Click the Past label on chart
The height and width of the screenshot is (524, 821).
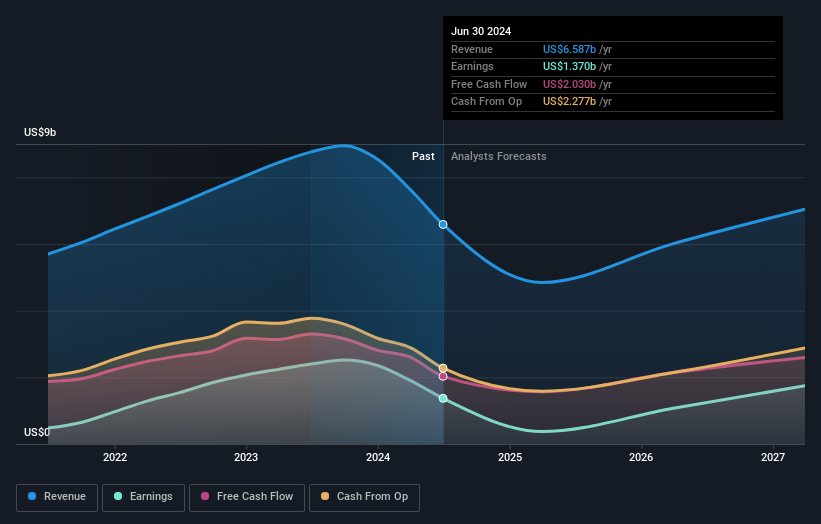423,157
